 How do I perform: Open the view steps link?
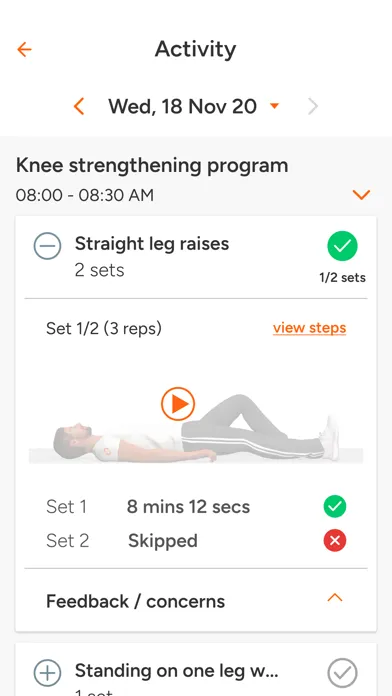309,328
